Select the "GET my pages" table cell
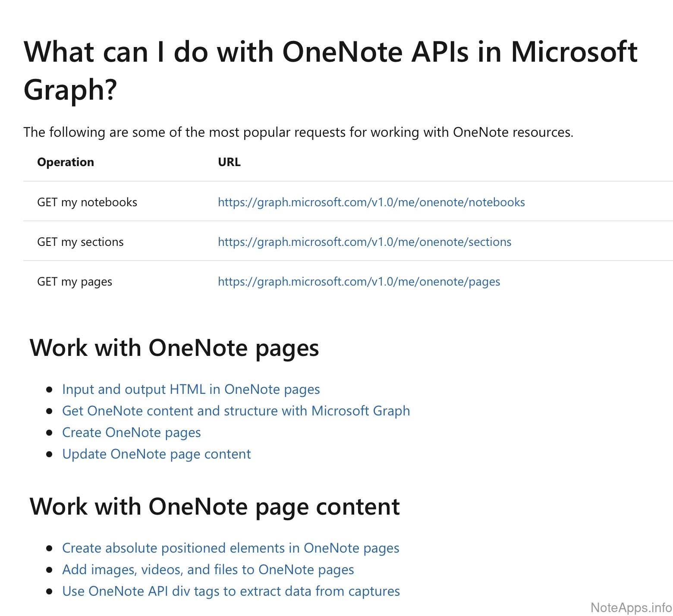This screenshot has width=673, height=616. (x=75, y=282)
